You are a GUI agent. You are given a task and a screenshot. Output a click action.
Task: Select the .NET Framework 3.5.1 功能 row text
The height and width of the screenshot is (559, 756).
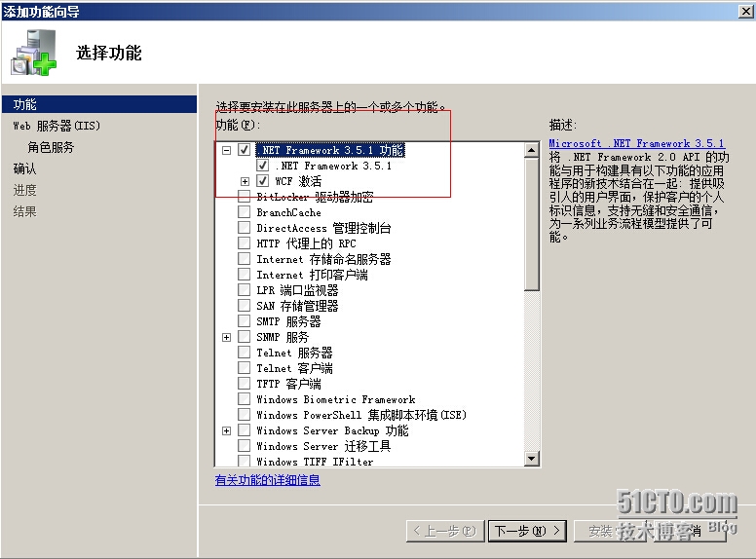point(330,150)
